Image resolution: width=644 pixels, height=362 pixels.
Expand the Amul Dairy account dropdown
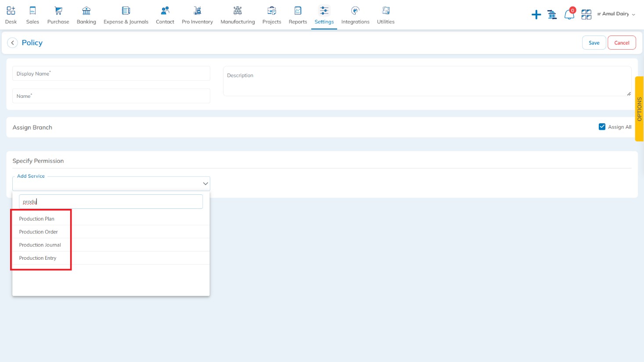(x=616, y=14)
